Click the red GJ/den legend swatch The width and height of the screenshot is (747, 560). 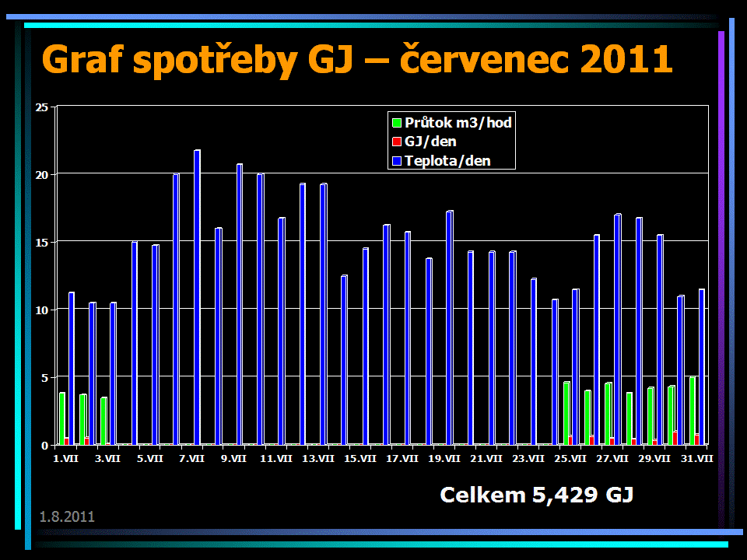(x=397, y=142)
